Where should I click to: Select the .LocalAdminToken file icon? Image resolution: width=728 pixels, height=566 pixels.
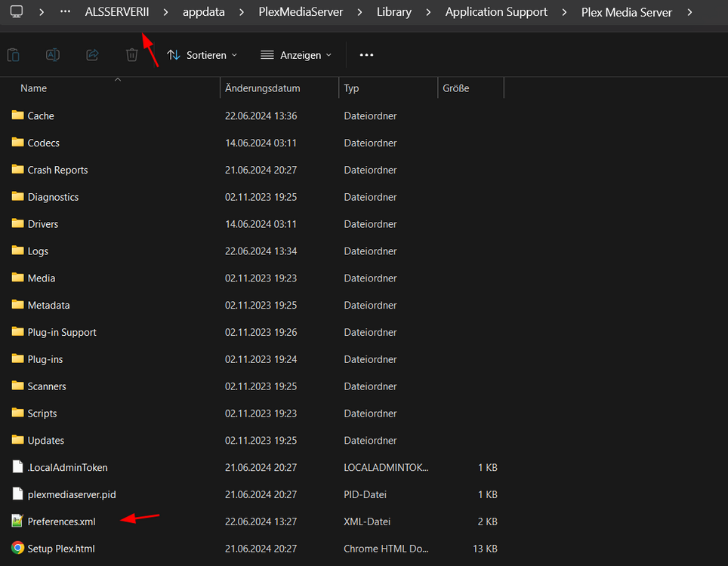point(17,466)
